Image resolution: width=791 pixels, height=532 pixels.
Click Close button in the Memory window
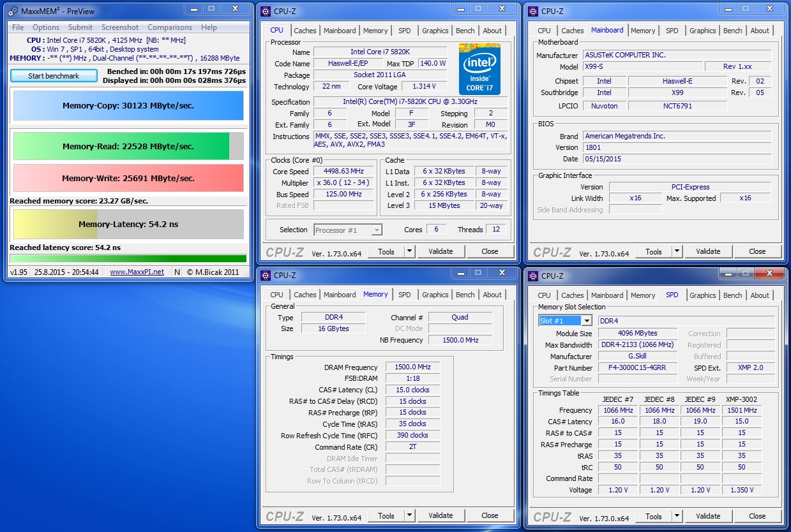pyautogui.click(x=490, y=515)
